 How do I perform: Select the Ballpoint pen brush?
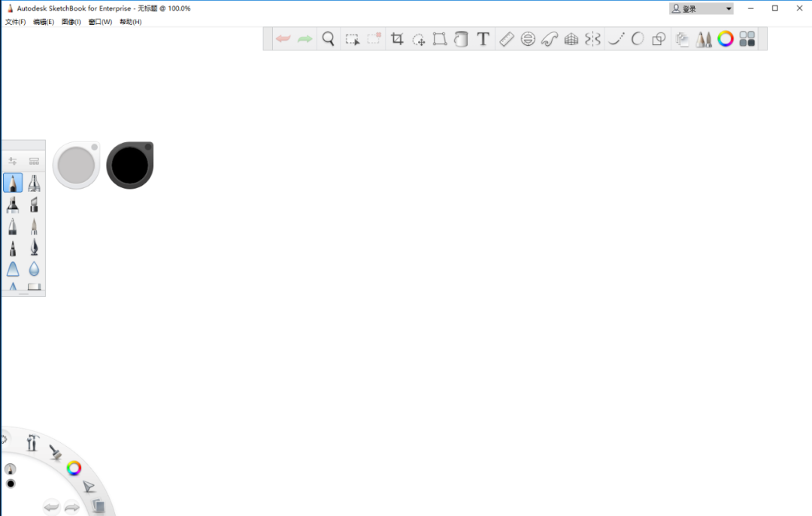point(13,226)
